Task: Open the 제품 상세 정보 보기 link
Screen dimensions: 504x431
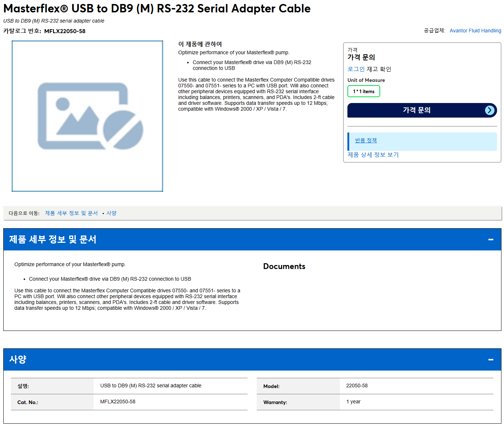Action: (373, 155)
